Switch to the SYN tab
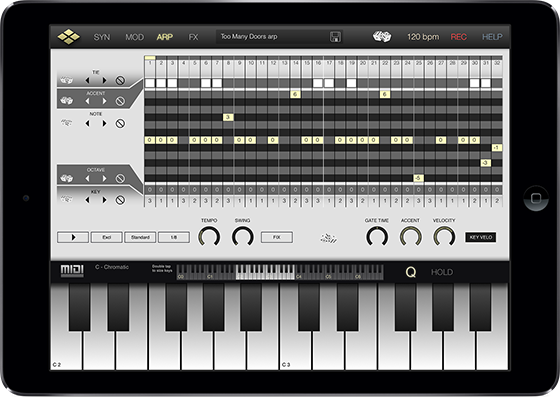 point(102,37)
